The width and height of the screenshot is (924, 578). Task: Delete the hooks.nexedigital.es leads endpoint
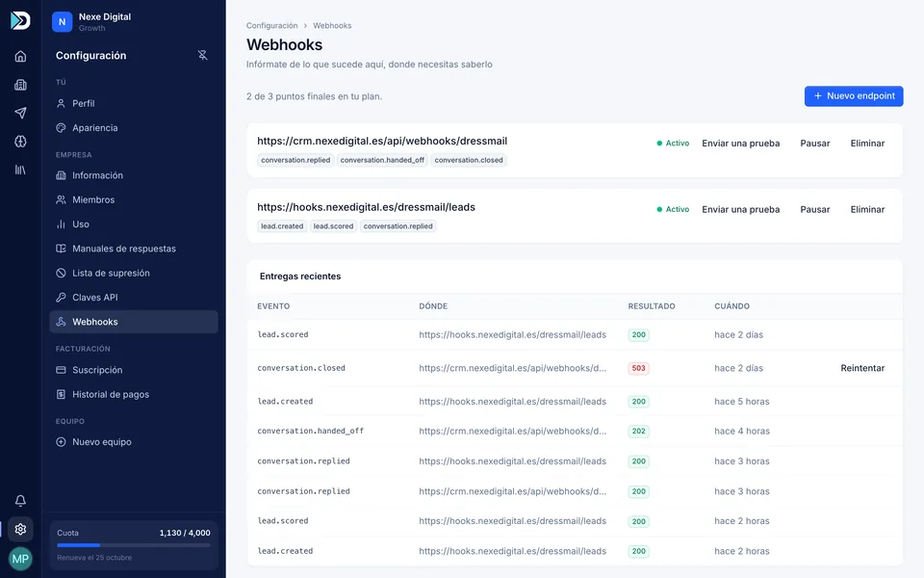(867, 209)
